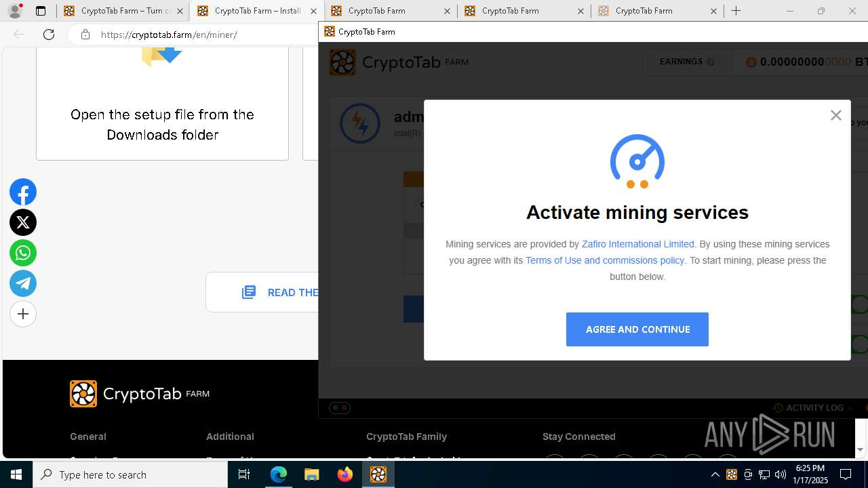The image size is (868, 488).
Task: Open Terms of Use and commissions policy
Action: (605, 260)
